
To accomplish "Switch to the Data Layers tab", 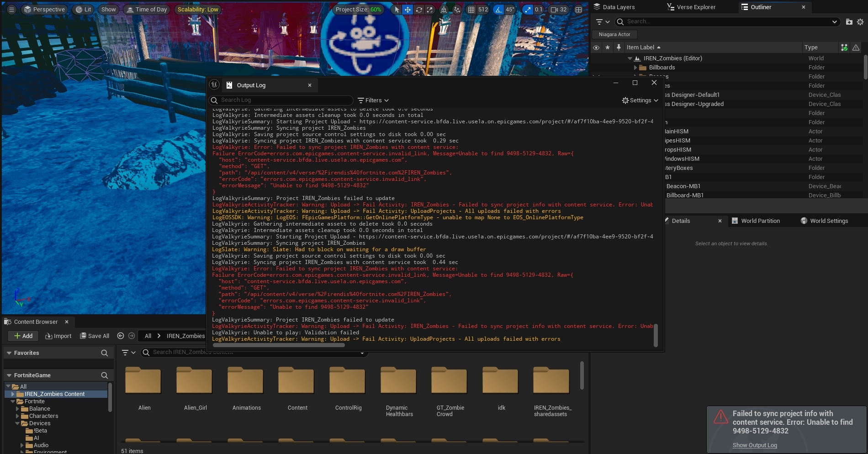I will [614, 7].
